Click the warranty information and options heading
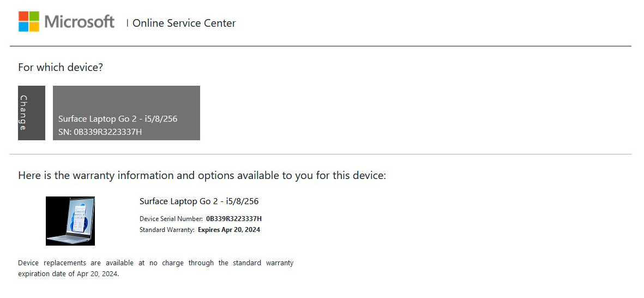The height and width of the screenshot is (298, 644). [x=202, y=176]
